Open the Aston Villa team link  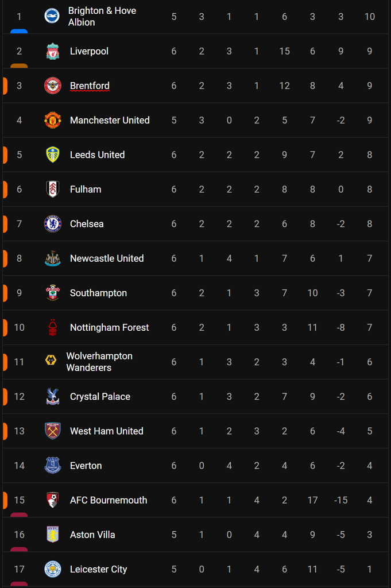[92, 535]
